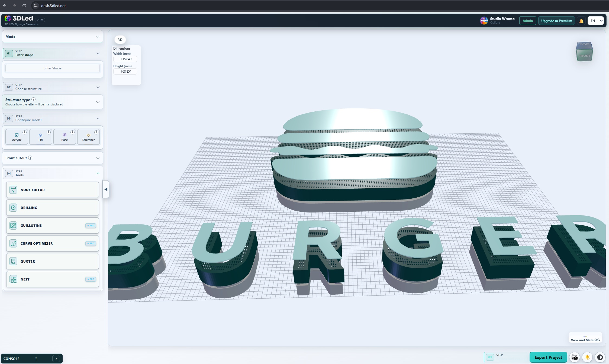The height and width of the screenshot is (364, 609).
Task: Open the Nest tool
Action: coord(52,279)
